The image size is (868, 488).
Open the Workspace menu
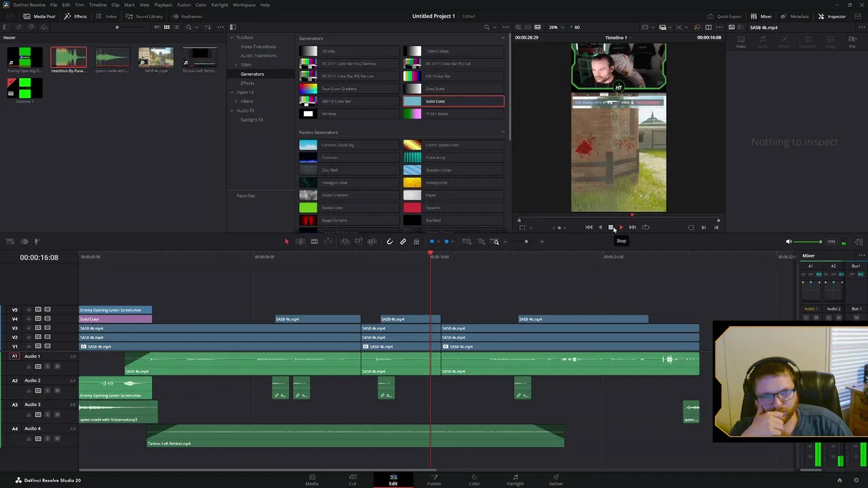[244, 5]
